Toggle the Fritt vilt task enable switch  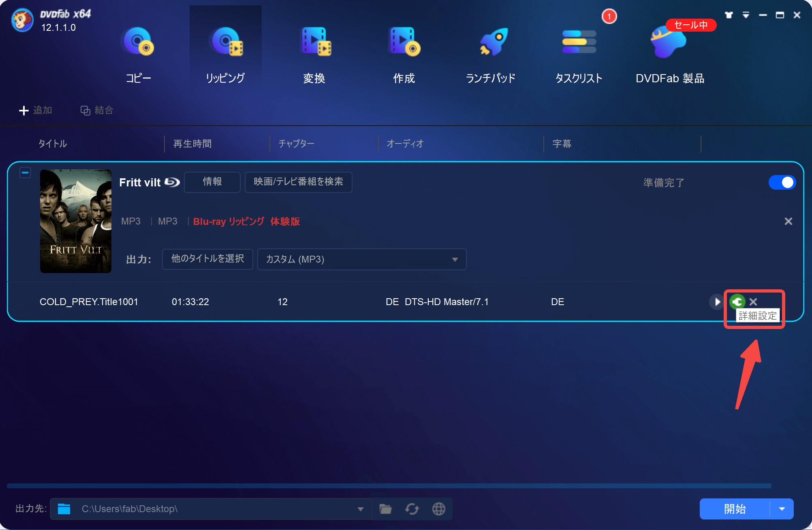click(782, 182)
